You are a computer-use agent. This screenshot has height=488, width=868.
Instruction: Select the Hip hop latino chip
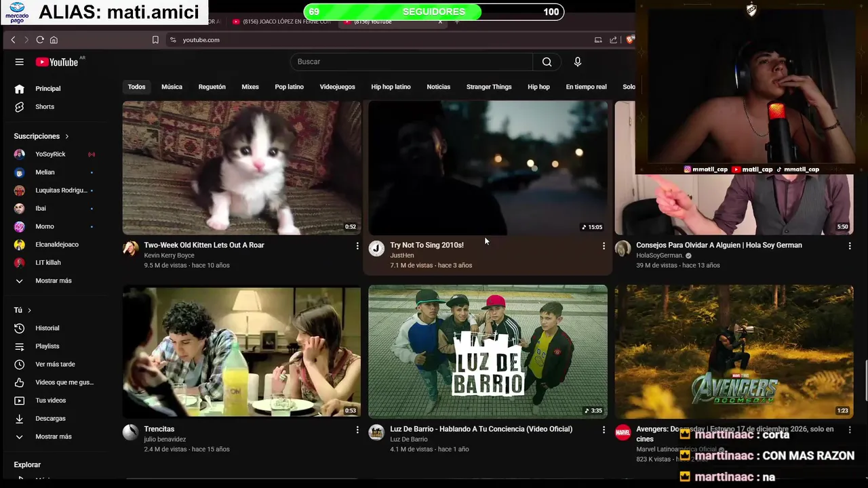pos(391,87)
